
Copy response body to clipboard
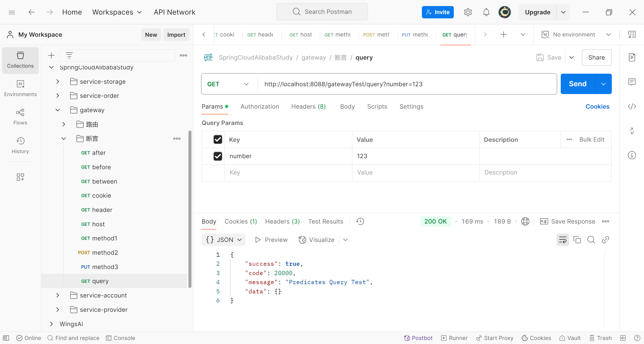pyautogui.click(x=577, y=240)
